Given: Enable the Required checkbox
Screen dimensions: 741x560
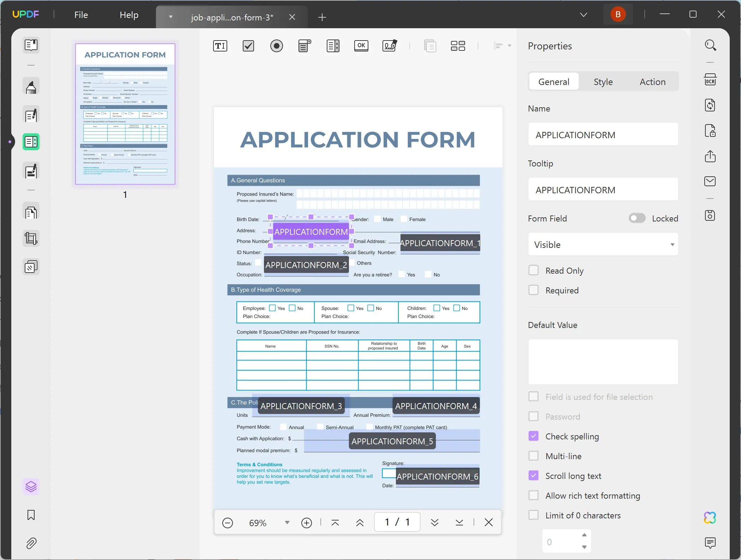Looking at the screenshot, I should [x=533, y=290].
